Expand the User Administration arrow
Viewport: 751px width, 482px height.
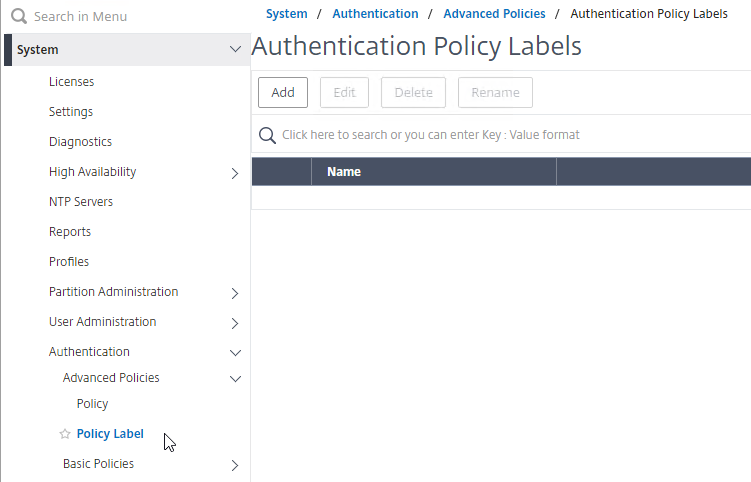pos(235,323)
